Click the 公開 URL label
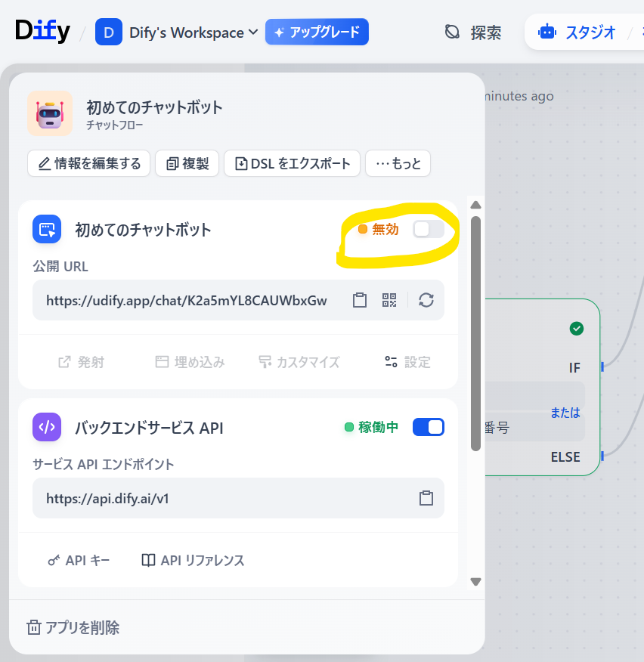This screenshot has width=644, height=662. click(60, 267)
